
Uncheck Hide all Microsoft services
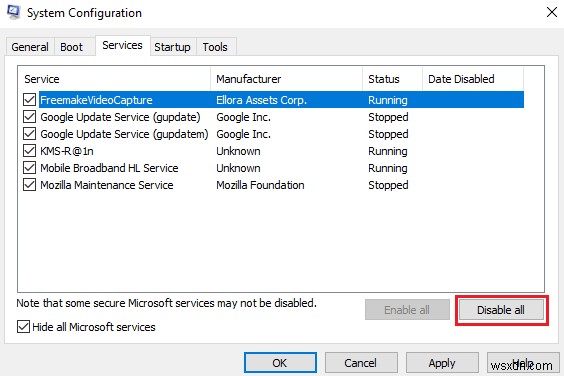tap(23, 327)
